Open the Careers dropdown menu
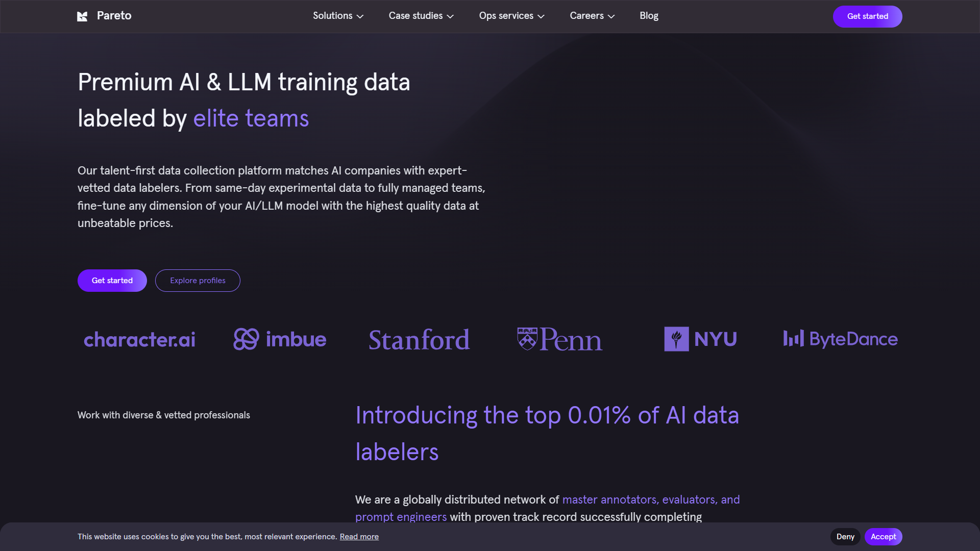 tap(592, 16)
